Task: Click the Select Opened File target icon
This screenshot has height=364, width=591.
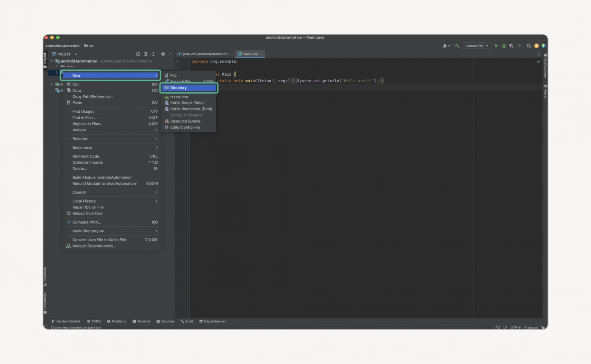Action: [138, 54]
